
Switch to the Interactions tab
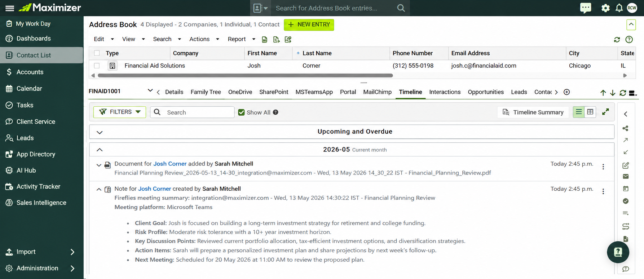pos(445,92)
